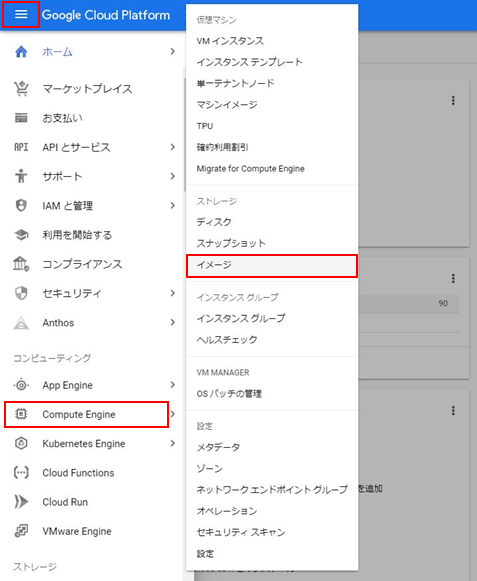This screenshot has height=581, width=477.
Task: Select TPU in the submenu
Action: tap(272, 126)
